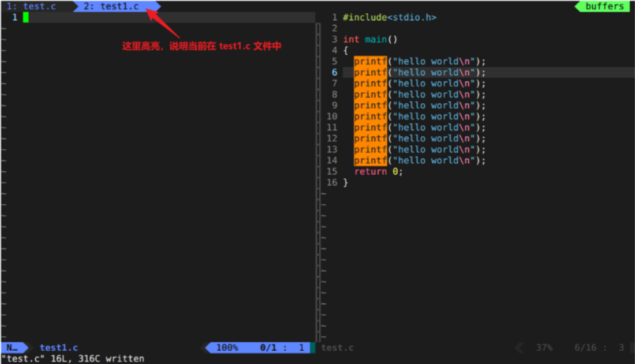
Task: Click highlighted printf on line 13
Action: [x=370, y=149]
